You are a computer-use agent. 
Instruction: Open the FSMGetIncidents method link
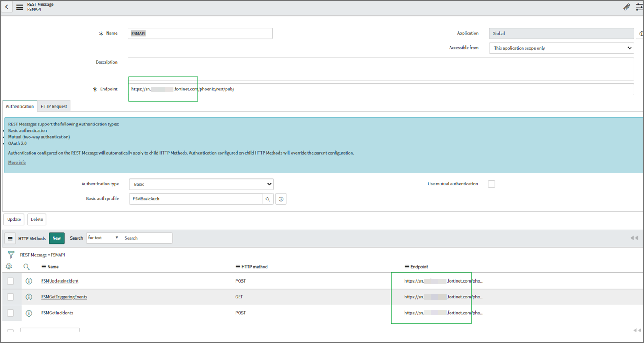57,313
